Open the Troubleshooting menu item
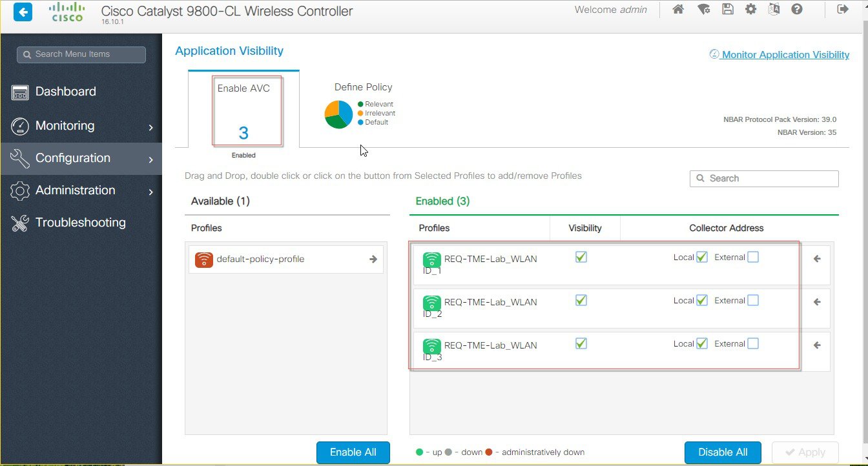The width and height of the screenshot is (868, 466). tap(81, 223)
